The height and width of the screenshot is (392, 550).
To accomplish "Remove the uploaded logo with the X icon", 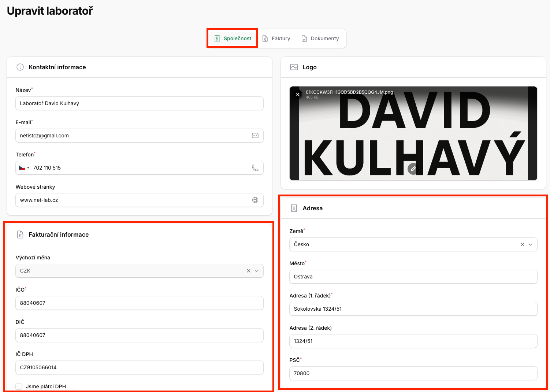I will [x=298, y=95].
